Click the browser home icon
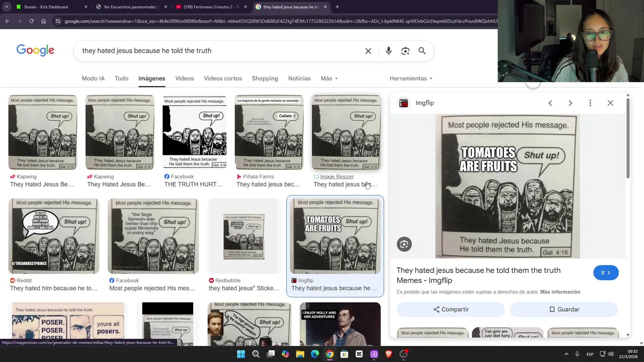The image size is (644, 362). pyautogui.click(x=43, y=21)
